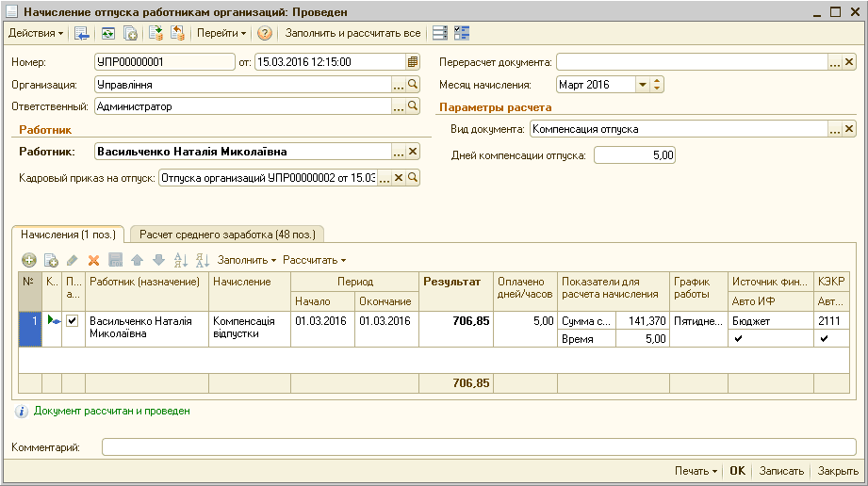Switch to Начисления (1 поз.) tab
This screenshot has height=486, width=868.
pos(68,235)
